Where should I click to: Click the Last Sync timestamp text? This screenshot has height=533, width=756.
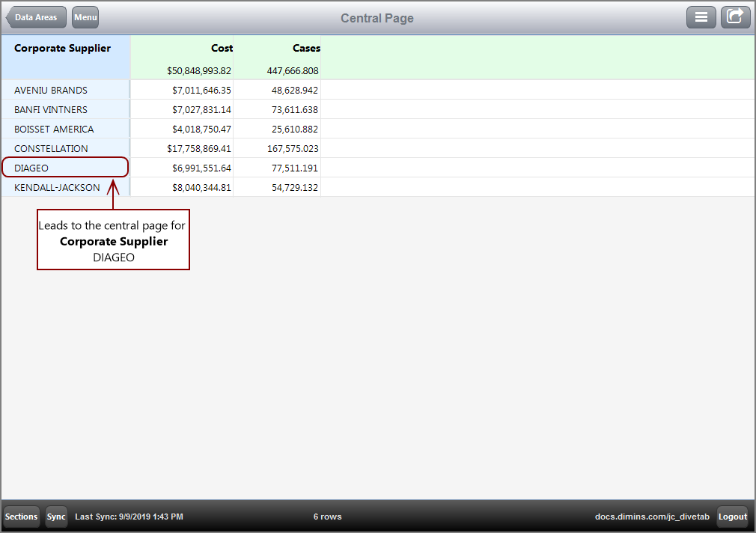pos(129,517)
